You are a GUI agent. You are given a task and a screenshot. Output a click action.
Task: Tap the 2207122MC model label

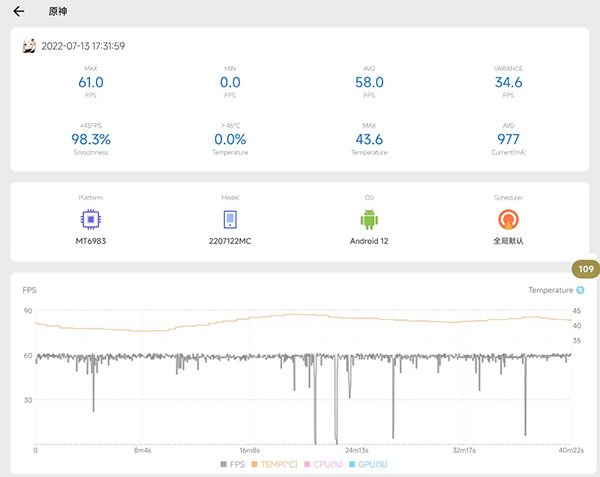click(x=230, y=241)
